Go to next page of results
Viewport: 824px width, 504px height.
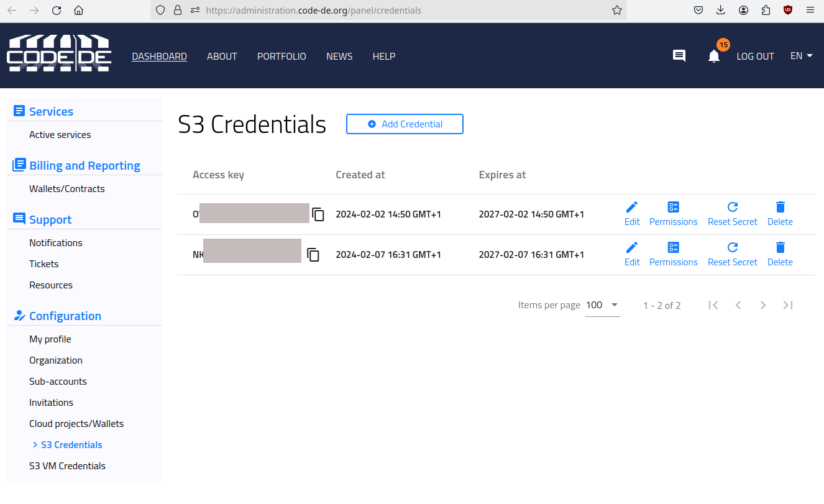point(763,305)
